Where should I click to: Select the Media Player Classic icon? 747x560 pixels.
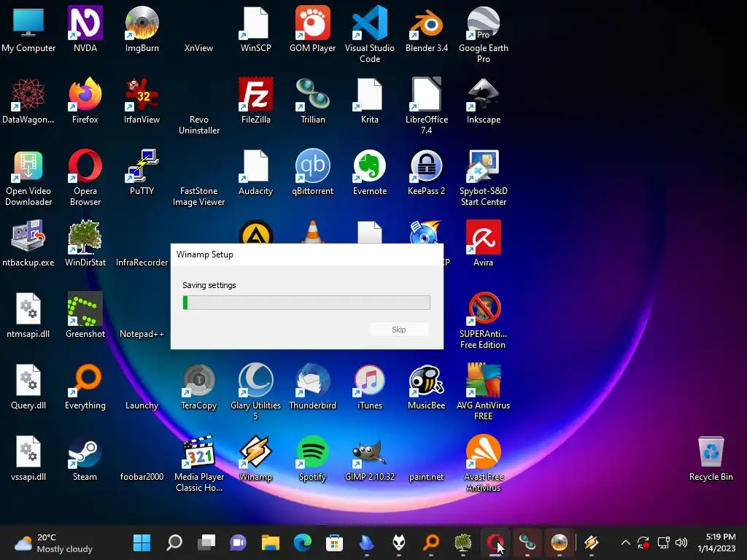(198, 451)
